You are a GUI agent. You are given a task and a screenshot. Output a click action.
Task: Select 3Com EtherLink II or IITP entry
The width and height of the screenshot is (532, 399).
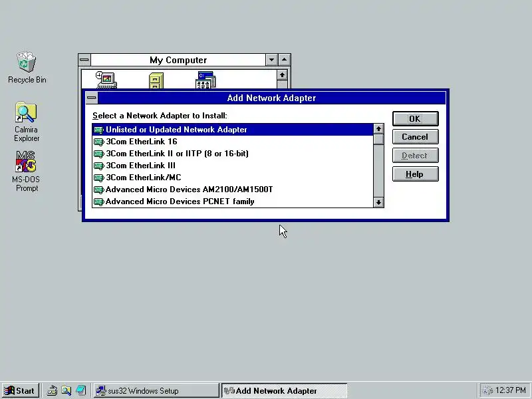coord(233,154)
